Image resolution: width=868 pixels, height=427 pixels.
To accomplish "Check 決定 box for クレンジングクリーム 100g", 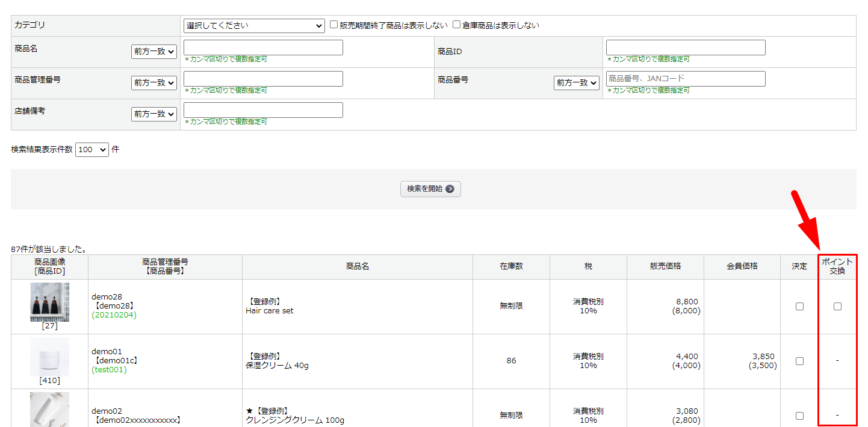I will [799, 416].
